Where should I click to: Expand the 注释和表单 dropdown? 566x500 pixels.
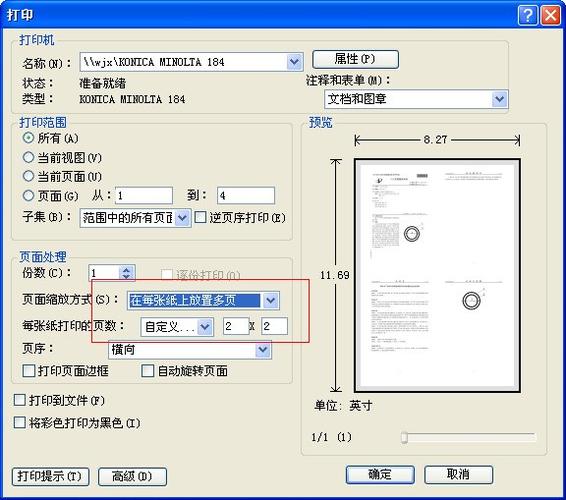tap(500, 99)
